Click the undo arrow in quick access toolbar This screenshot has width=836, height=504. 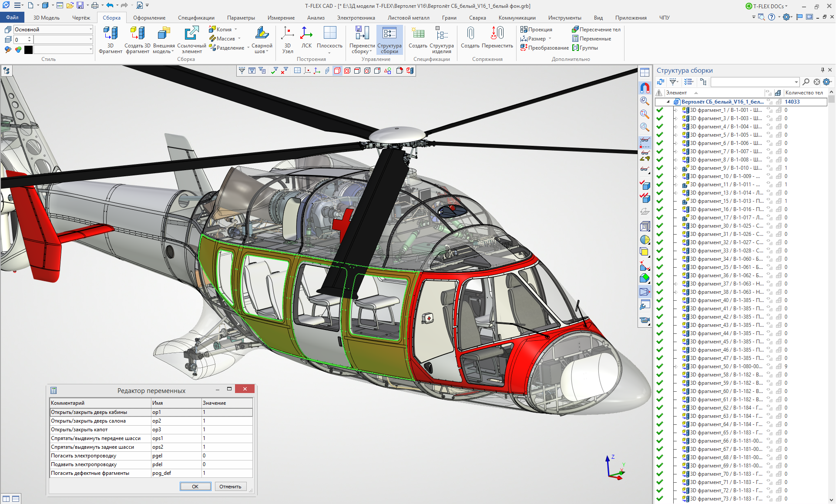[110, 5]
